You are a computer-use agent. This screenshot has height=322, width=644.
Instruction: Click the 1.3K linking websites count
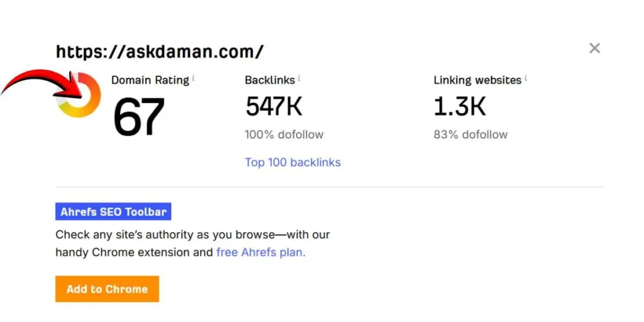point(460,107)
